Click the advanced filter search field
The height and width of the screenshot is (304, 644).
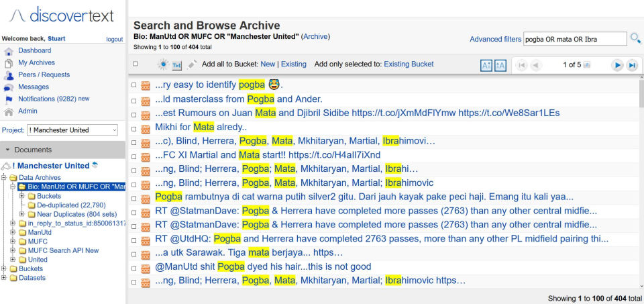tap(574, 39)
